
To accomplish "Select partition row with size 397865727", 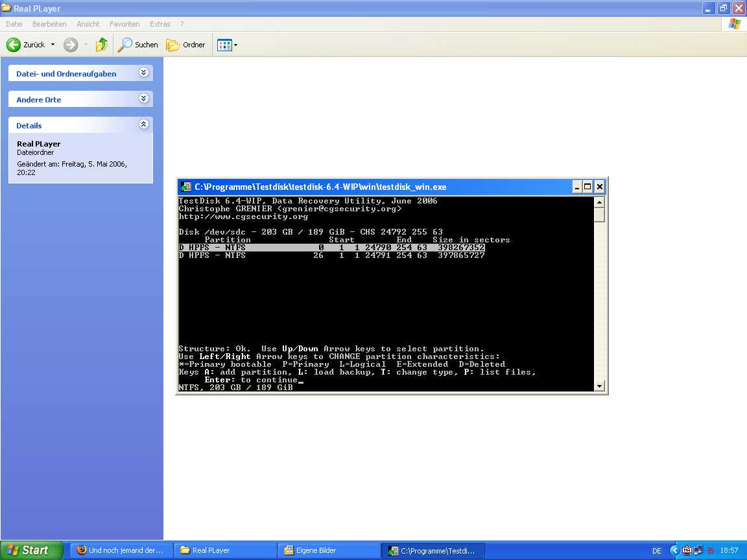I will 331,255.
